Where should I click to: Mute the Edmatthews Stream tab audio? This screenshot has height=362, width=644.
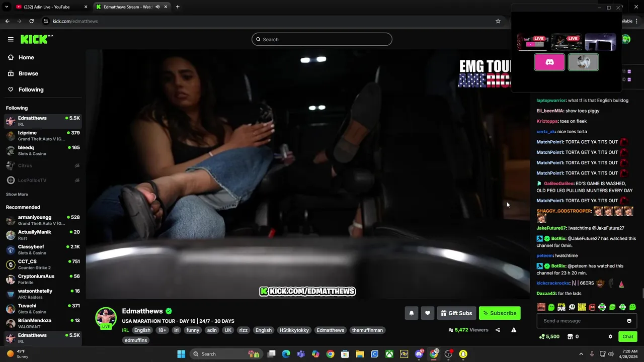point(157,7)
